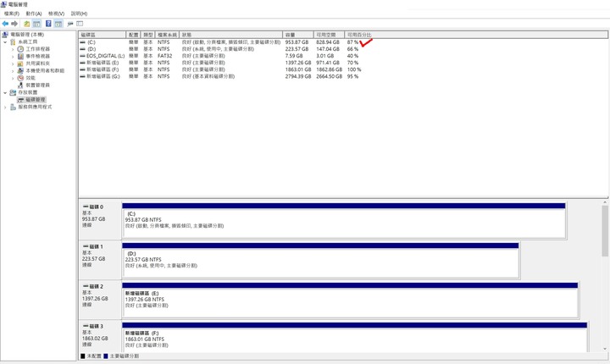Select the Shared Folders icon in tree

[x=20, y=63]
